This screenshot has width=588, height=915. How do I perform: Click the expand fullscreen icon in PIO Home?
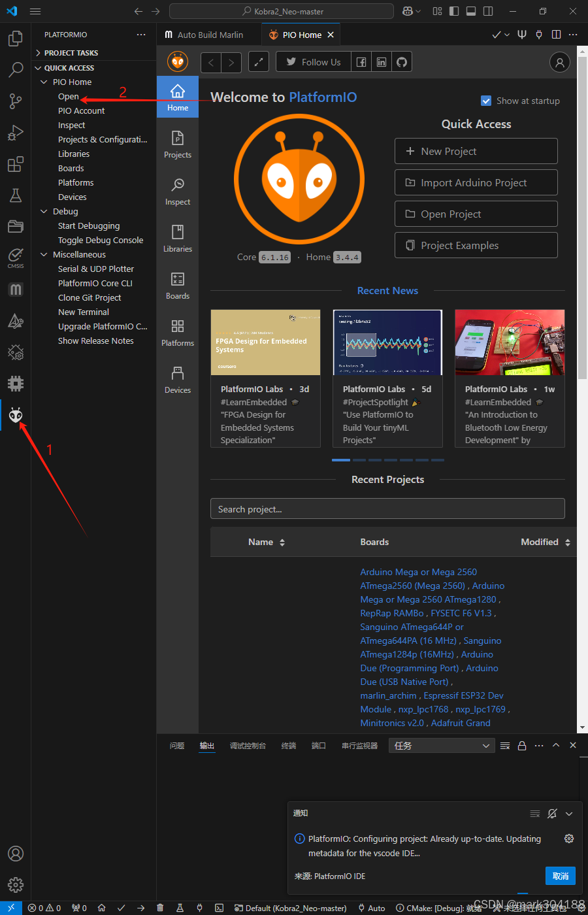click(259, 62)
